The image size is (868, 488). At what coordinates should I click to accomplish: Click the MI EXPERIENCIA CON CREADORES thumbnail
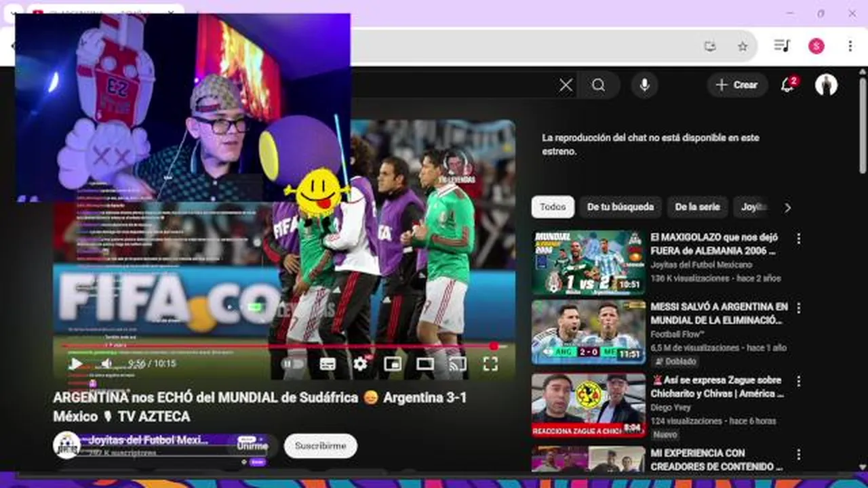588,459
